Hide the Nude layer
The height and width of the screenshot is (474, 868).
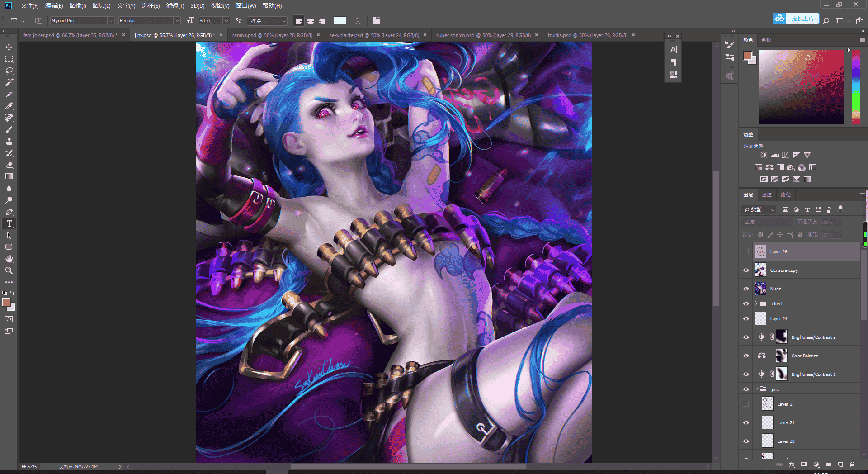(x=746, y=289)
